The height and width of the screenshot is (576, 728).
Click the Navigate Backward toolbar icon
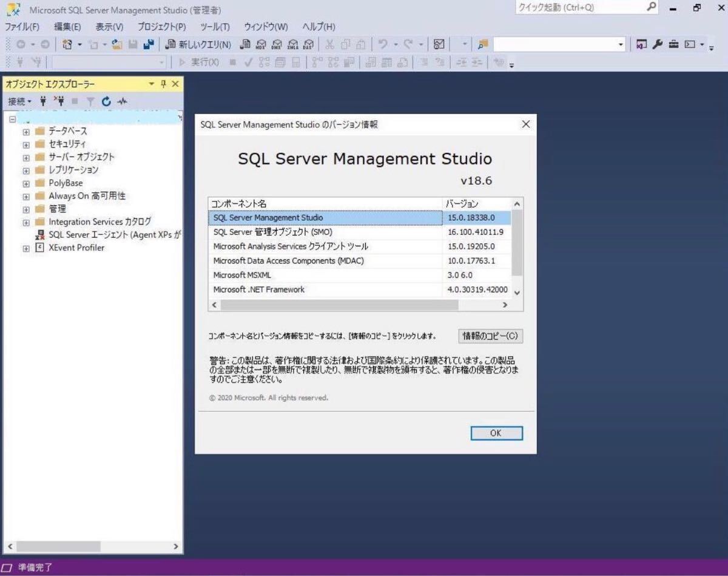point(21,44)
